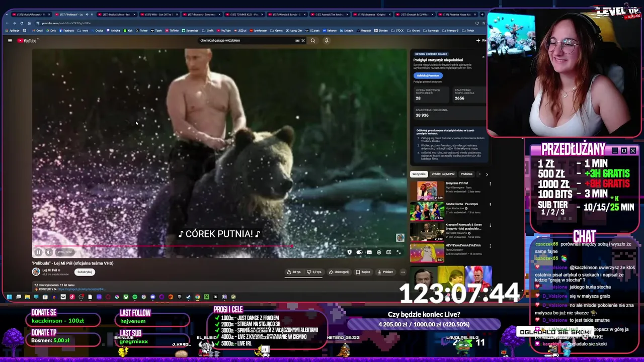Open options menu for HEYYEYAAEYAAAEYAEYAA video

(490, 246)
